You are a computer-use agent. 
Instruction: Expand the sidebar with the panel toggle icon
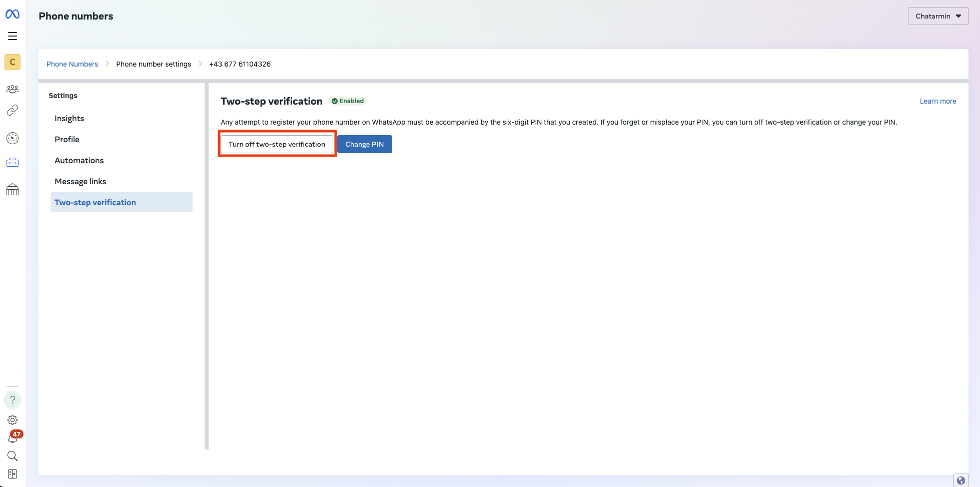pyautogui.click(x=13, y=474)
